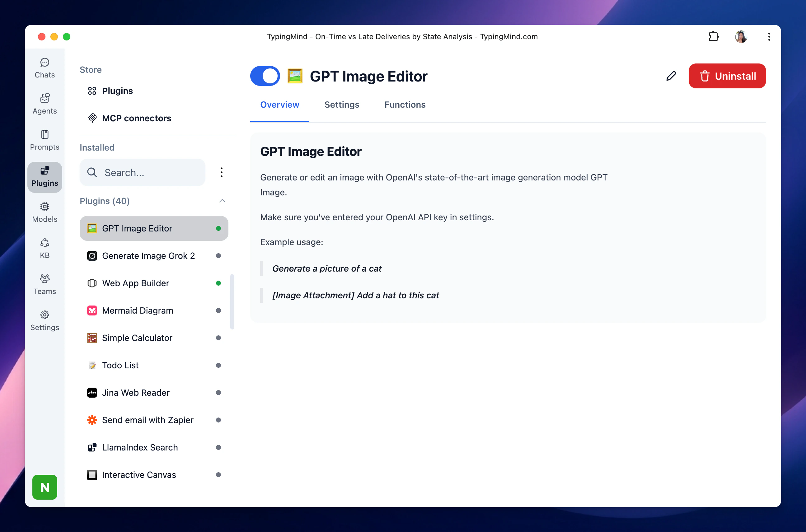806x532 pixels.
Task: Click the plugin list vertical scrollbar
Action: pyautogui.click(x=232, y=302)
